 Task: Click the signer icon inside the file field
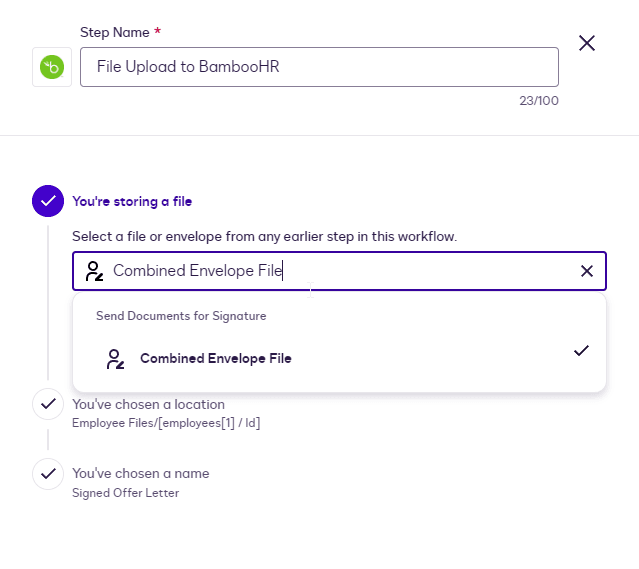94,271
